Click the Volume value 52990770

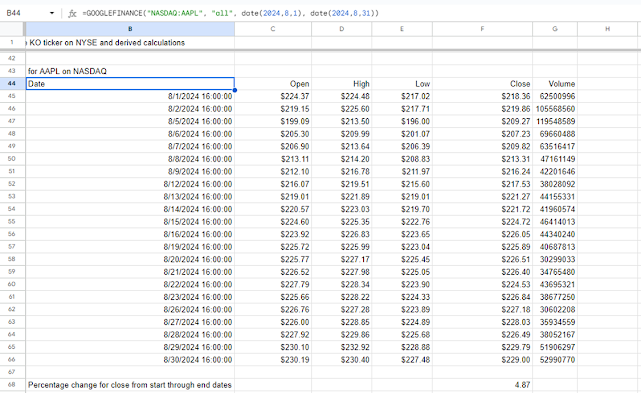tap(555, 360)
